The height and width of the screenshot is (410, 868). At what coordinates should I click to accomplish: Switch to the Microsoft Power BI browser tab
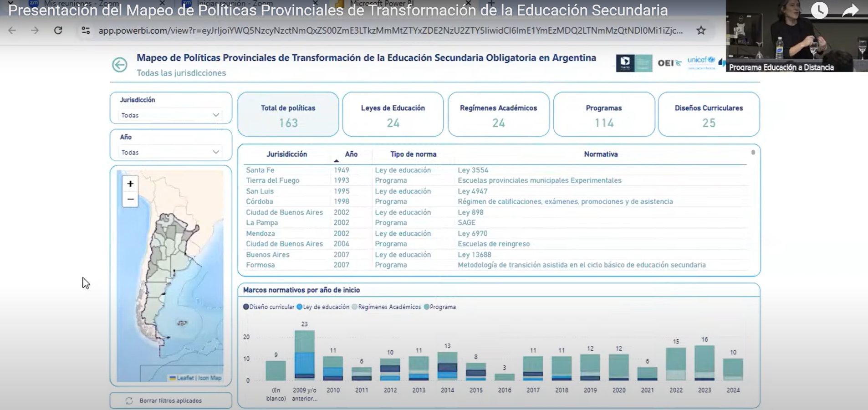coord(382,4)
